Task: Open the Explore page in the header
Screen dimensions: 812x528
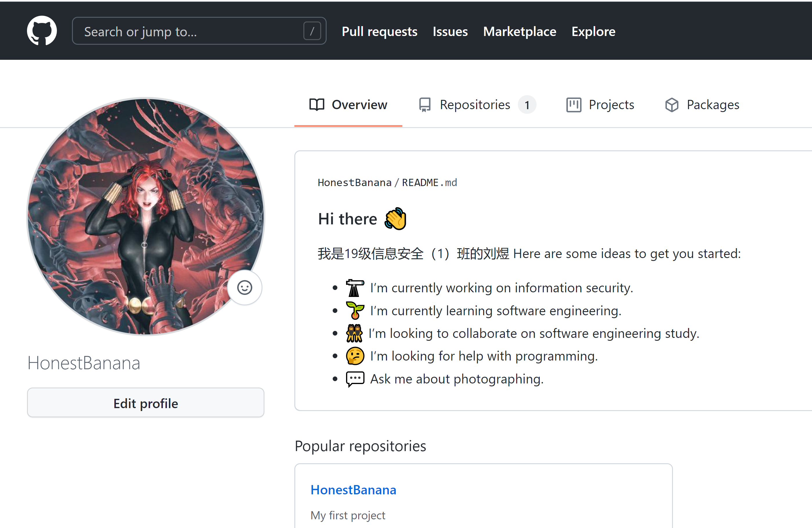Action: tap(593, 31)
